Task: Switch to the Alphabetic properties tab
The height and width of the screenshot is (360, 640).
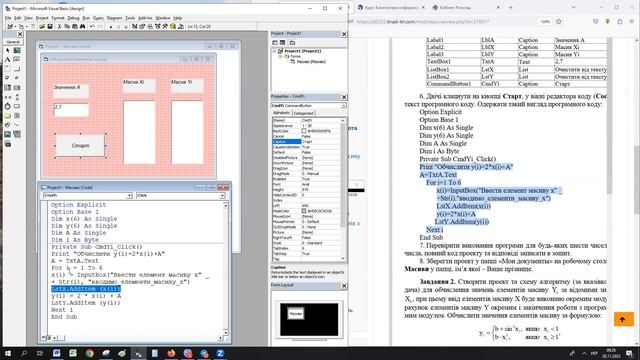Action: (281, 113)
